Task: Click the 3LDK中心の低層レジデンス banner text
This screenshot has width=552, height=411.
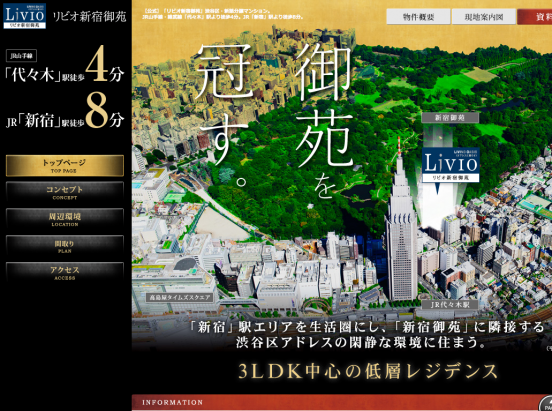Action: 368,371
